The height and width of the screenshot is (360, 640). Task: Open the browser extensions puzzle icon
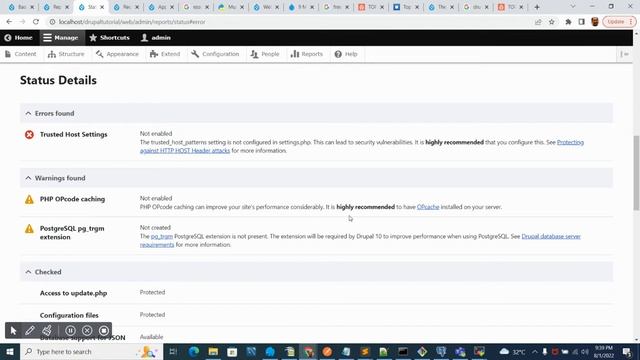[x=568, y=22]
